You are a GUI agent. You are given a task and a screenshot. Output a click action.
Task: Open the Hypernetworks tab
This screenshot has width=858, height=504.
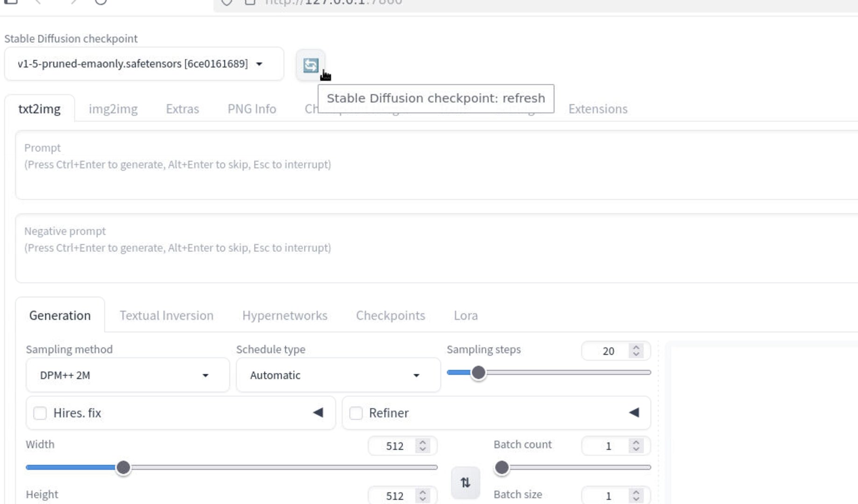coord(284,315)
